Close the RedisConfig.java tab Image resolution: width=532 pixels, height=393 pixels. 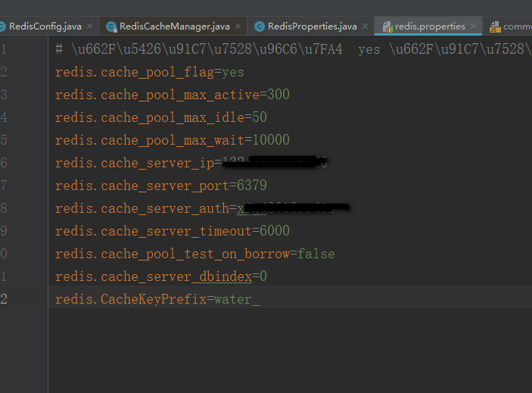89,27
